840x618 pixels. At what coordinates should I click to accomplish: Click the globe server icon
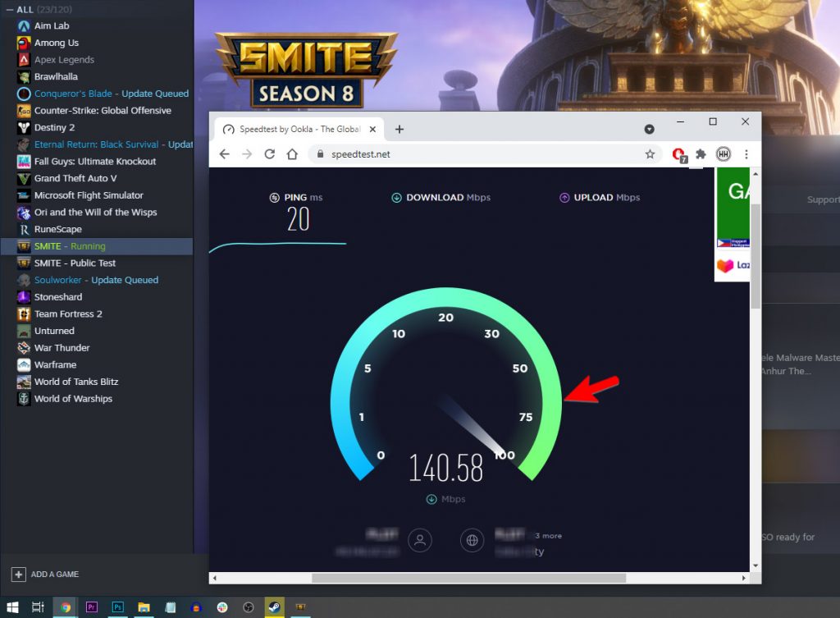click(472, 540)
